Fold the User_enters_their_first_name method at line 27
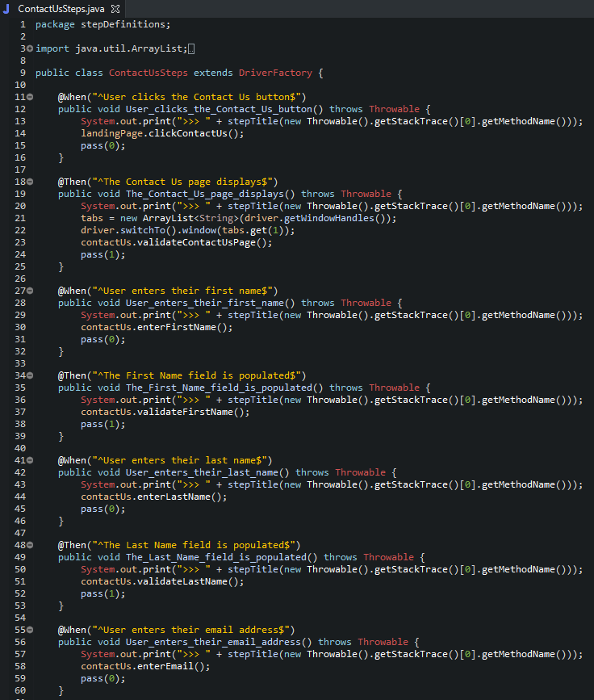Screen dimensions: 594x700 pos(30,290)
